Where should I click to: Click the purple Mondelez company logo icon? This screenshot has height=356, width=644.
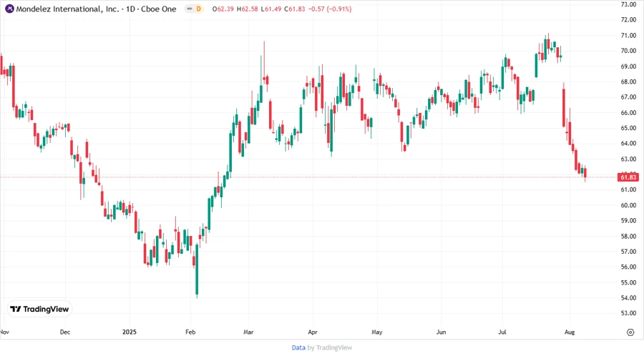[9, 9]
